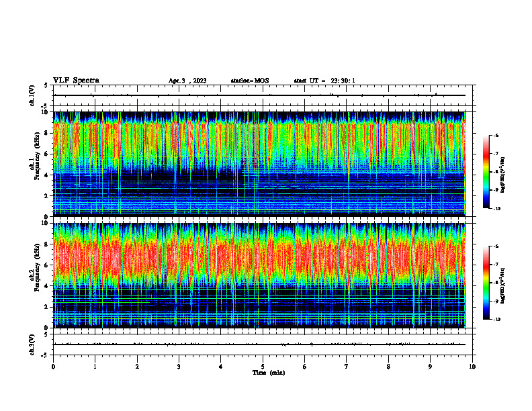Click the "-10" label on ch.2 color scale
The height and width of the screenshot is (411, 532).
point(496,320)
